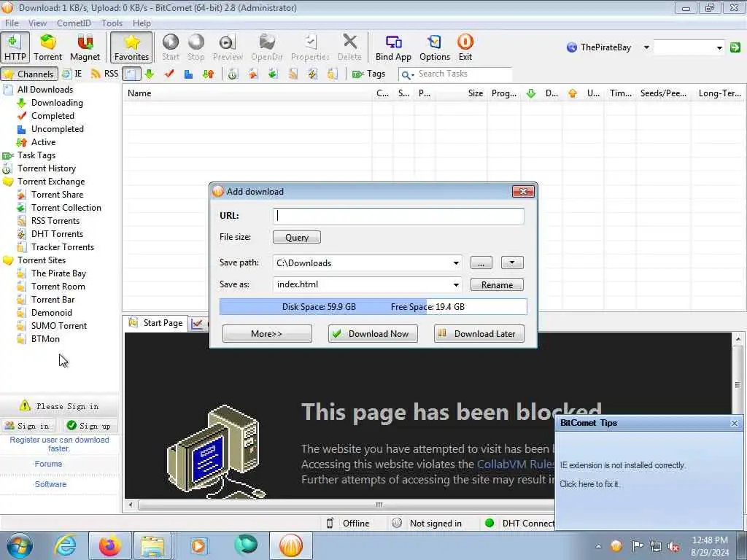The width and height of the screenshot is (747, 560).
Task: Click the Rename button
Action: pos(497,285)
